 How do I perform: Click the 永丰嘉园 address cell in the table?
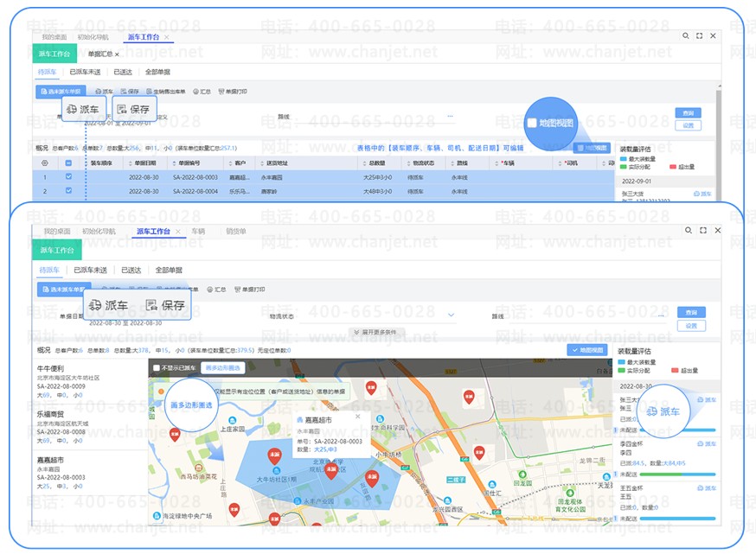272,177
